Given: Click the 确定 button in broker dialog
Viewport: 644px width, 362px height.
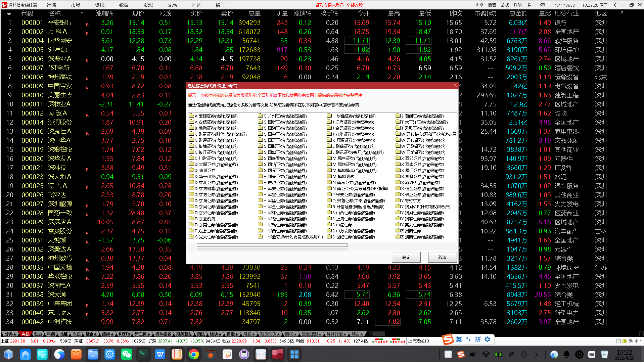Looking at the screenshot, I should (406, 257).
